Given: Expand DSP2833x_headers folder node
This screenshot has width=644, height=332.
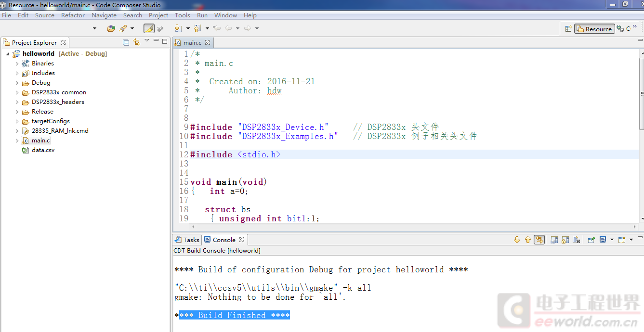Looking at the screenshot, I should (x=17, y=102).
